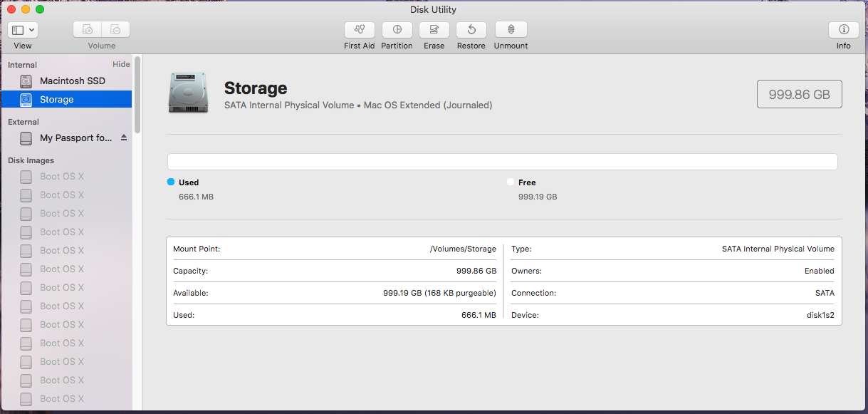Click the Restore toolbar icon
Viewport: 868px width, 414px height.
click(x=471, y=30)
